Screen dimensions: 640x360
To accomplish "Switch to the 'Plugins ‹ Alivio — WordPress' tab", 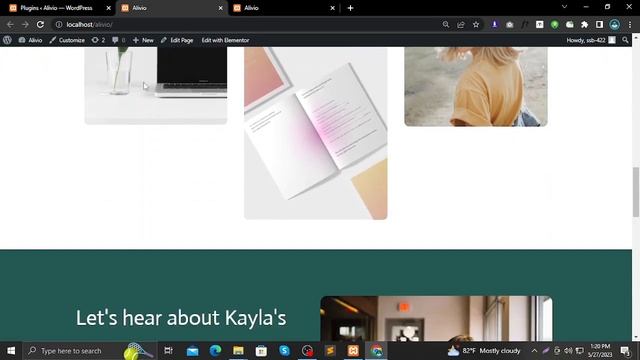I will [x=56, y=8].
